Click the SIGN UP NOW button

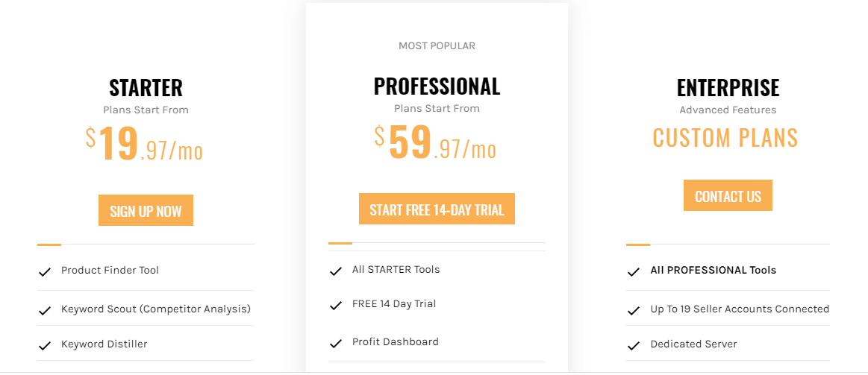(x=146, y=210)
